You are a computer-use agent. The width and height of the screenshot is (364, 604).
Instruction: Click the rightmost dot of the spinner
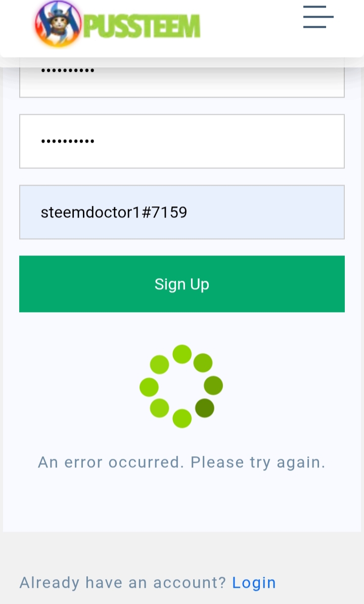[x=213, y=386]
